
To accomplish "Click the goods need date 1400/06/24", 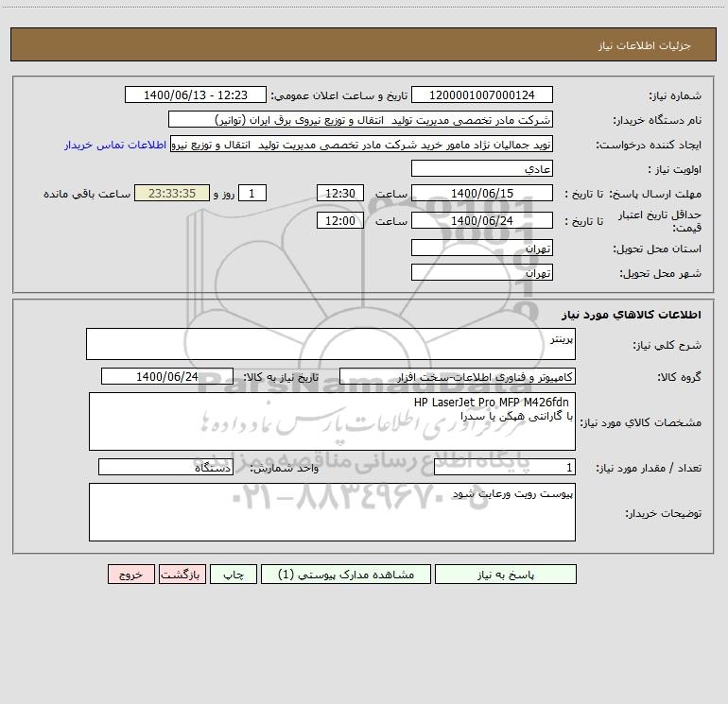I will click(x=167, y=376).
